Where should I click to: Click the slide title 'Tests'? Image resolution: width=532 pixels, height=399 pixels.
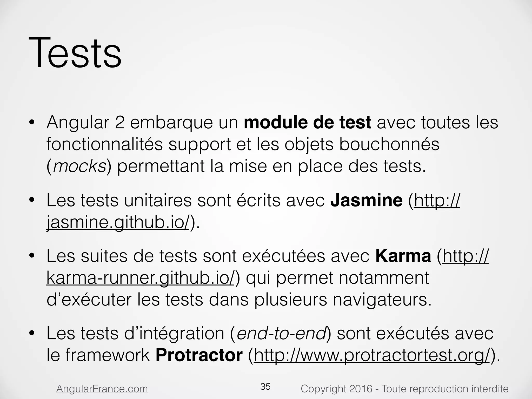[x=75, y=52]
